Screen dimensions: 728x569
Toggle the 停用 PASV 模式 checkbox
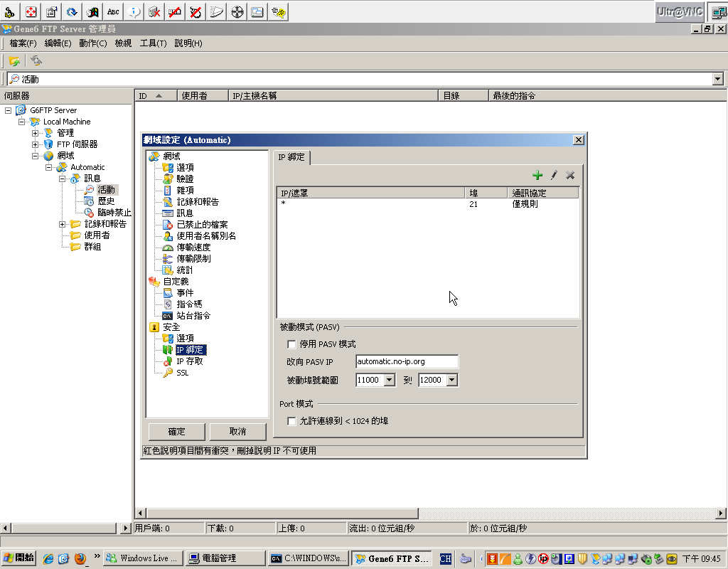[x=291, y=344]
